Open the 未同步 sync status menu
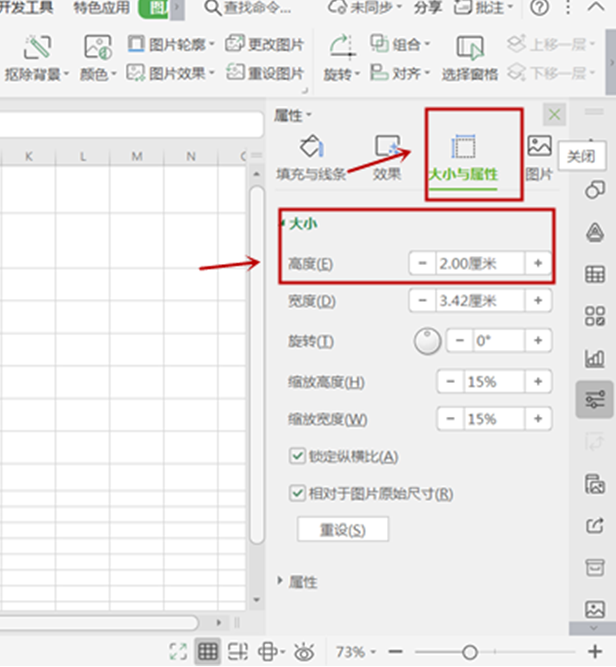Viewport: 616px width, 667px height. [x=365, y=8]
